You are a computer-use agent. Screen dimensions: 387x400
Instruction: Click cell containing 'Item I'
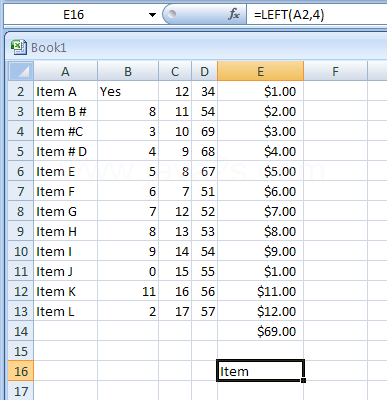coord(65,251)
